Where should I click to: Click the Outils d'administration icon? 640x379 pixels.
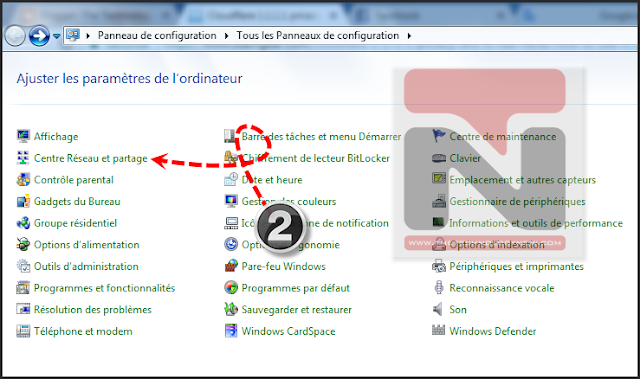point(23,266)
